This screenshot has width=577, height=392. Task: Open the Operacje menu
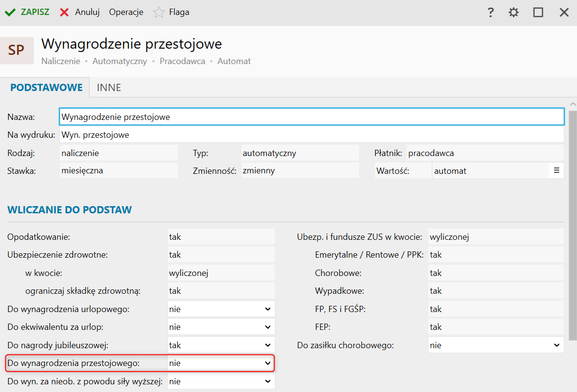coord(126,12)
